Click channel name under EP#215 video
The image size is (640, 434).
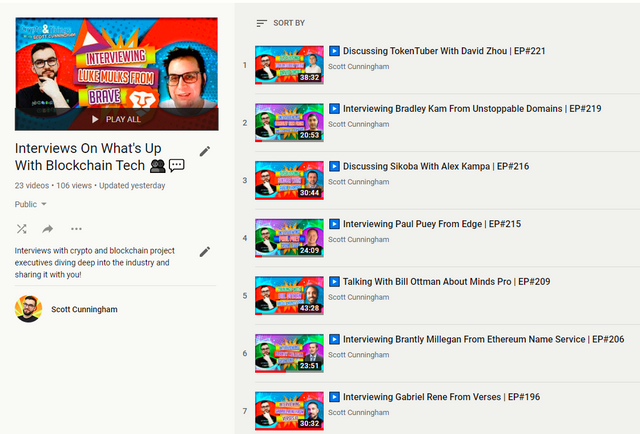358,239
